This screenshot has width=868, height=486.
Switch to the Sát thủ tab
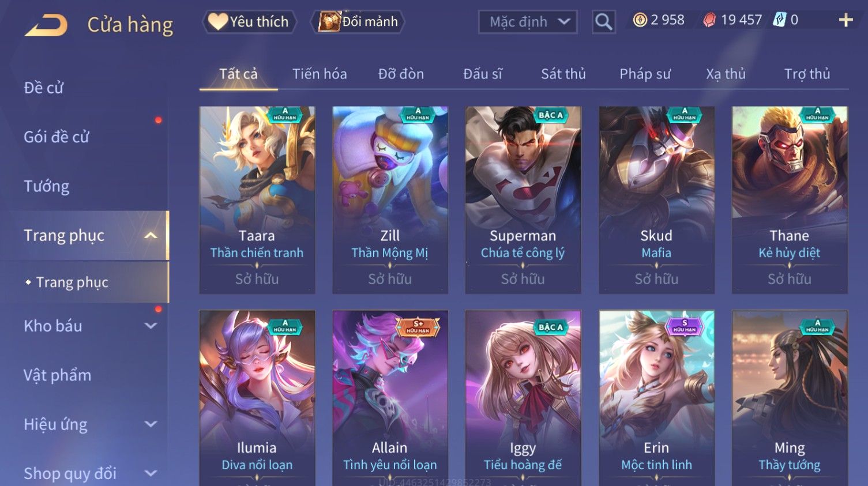pos(563,74)
